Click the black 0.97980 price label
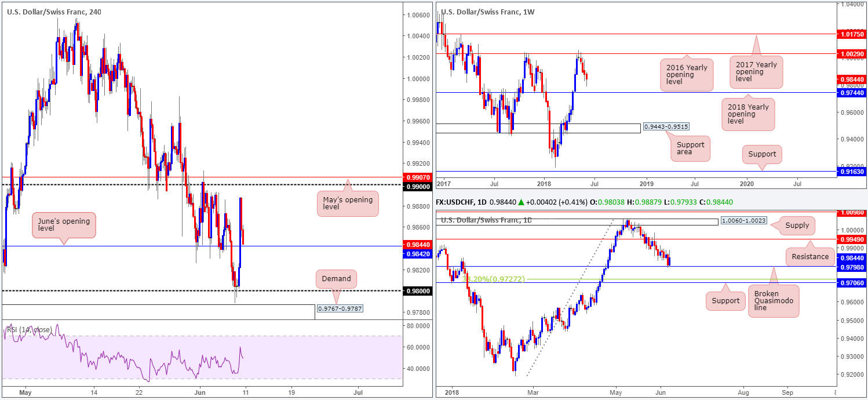Image resolution: width=868 pixels, height=400 pixels. tap(853, 267)
